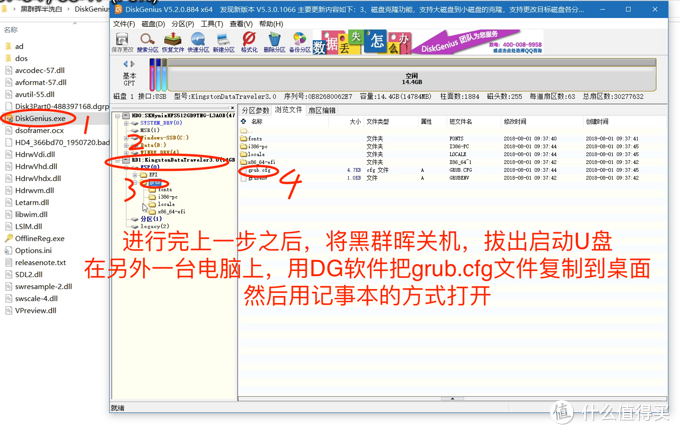Click the 搜索分区 magnifier toolbar icon
Screen dimensions: 680x435
(147, 43)
